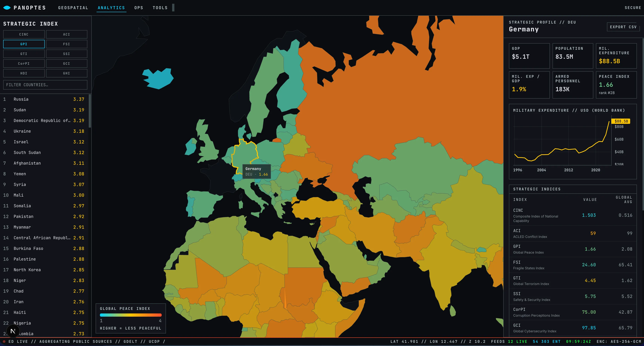
Task: Focus the Filter Countries input field
Action: [45, 85]
